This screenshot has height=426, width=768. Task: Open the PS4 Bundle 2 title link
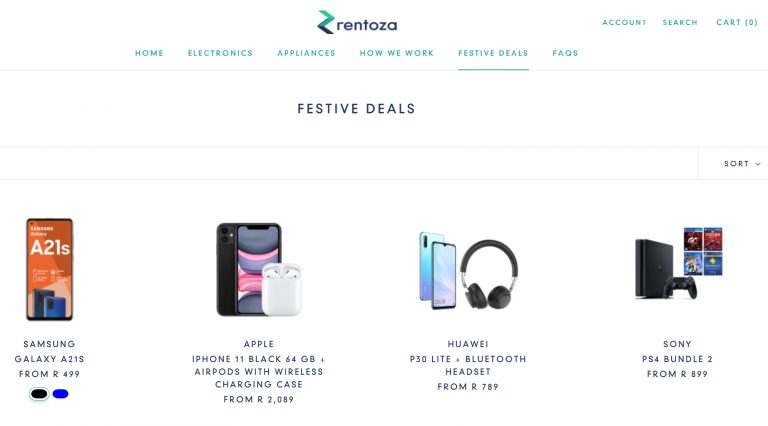678,359
